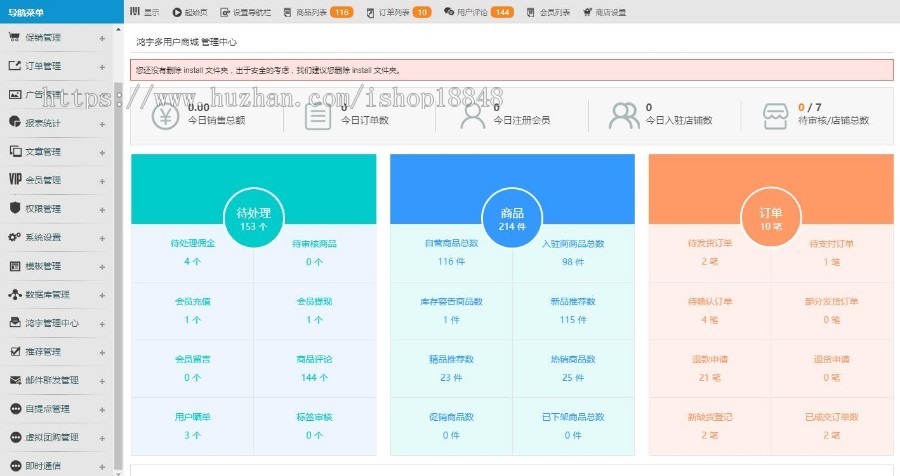The width and height of the screenshot is (900, 476).
Task: Click the round dots icon beside 自提点管理
Action: (x=15, y=408)
